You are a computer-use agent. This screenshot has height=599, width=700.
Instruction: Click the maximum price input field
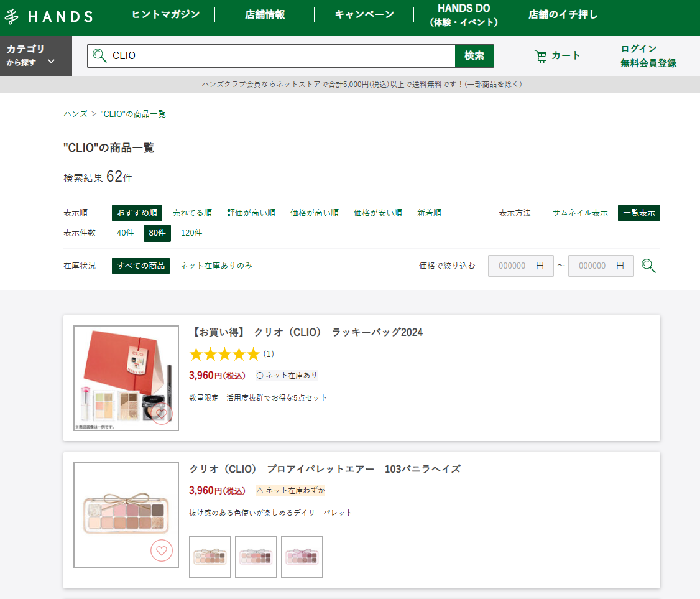[601, 266]
